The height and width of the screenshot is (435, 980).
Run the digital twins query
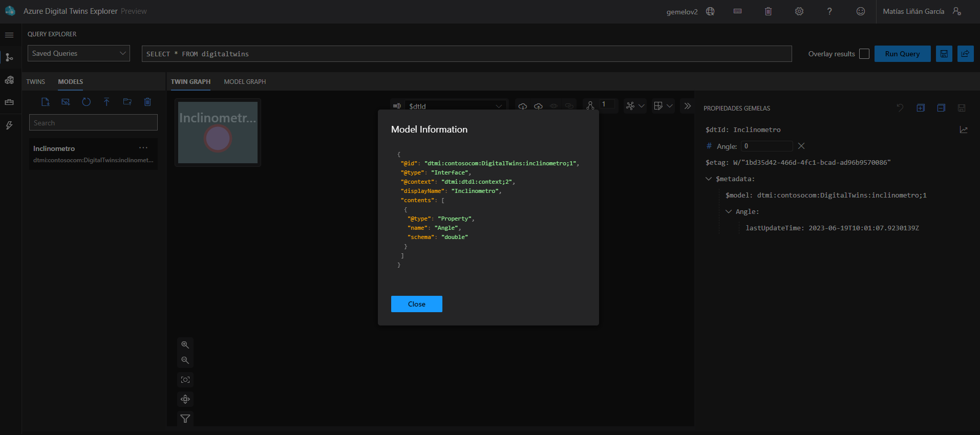[902, 54]
